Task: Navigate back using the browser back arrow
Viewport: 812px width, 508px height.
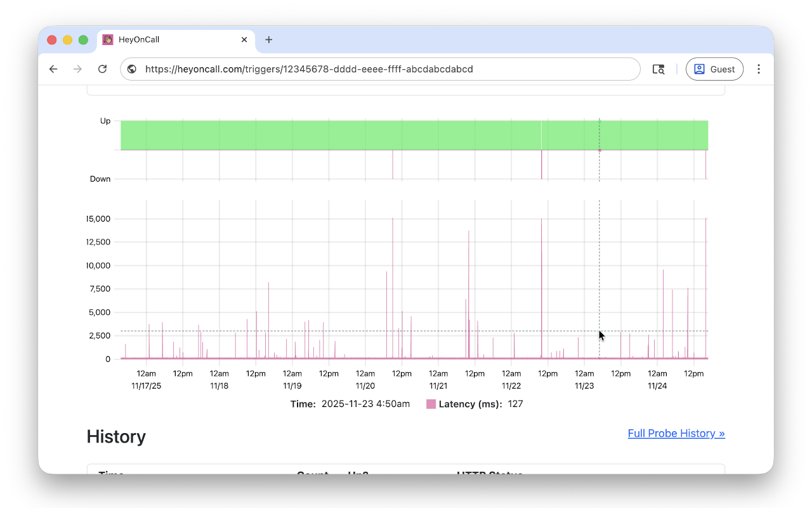Action: [x=53, y=69]
